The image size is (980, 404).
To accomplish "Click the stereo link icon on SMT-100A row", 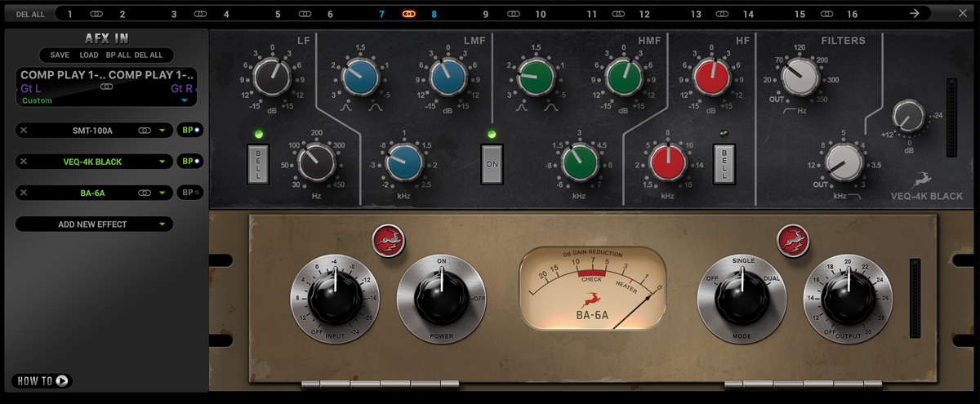I will click(145, 131).
